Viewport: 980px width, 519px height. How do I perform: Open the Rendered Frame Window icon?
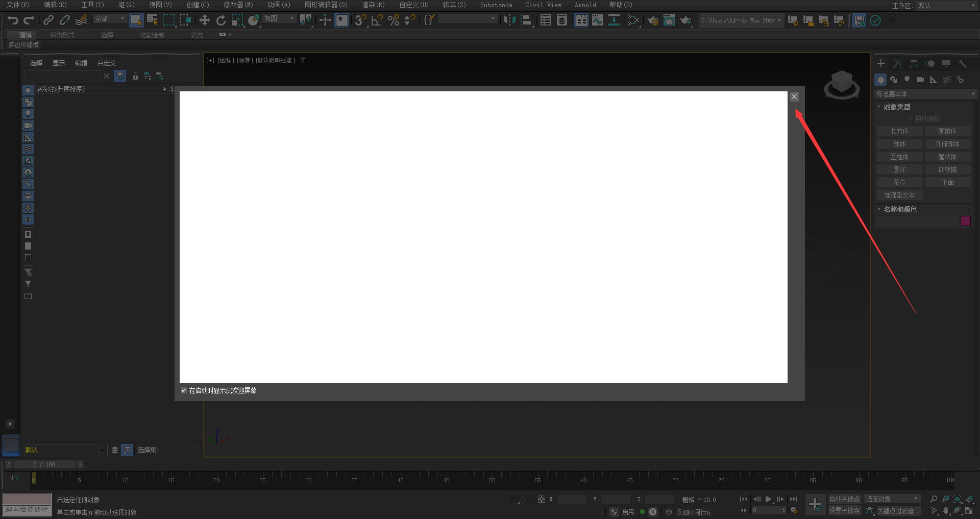pyautogui.click(x=669, y=20)
